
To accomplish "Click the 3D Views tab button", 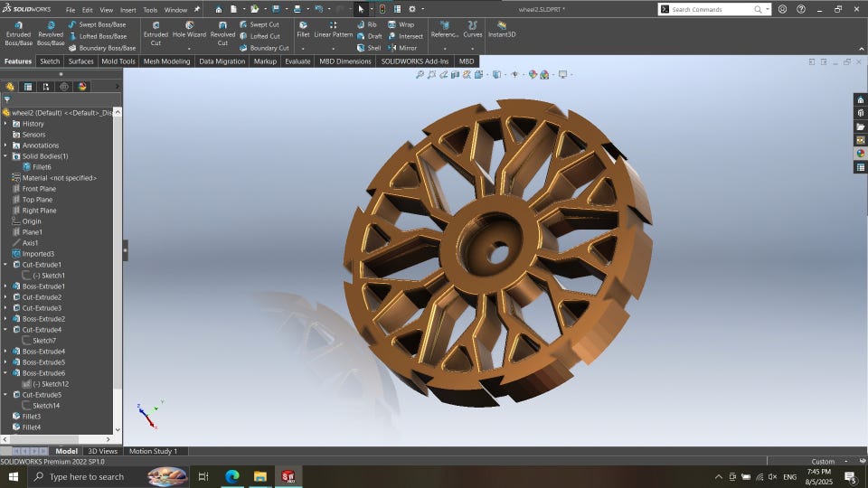I will 102,451.
